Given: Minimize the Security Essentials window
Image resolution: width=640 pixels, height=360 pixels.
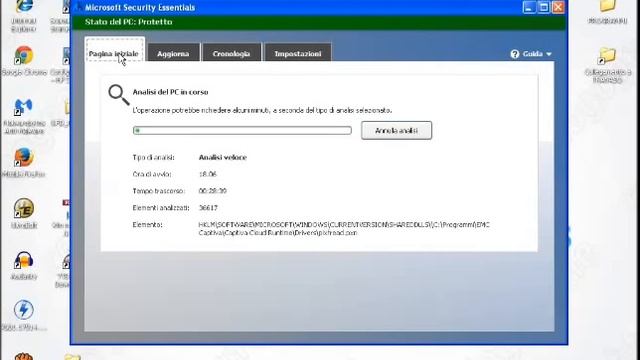Looking at the screenshot, I should pyautogui.click(x=529, y=7).
